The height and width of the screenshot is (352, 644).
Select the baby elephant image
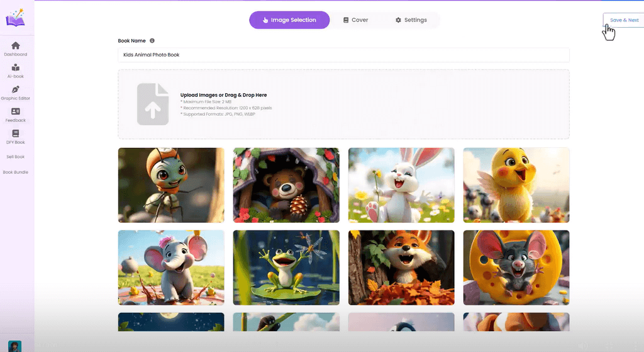tap(171, 267)
